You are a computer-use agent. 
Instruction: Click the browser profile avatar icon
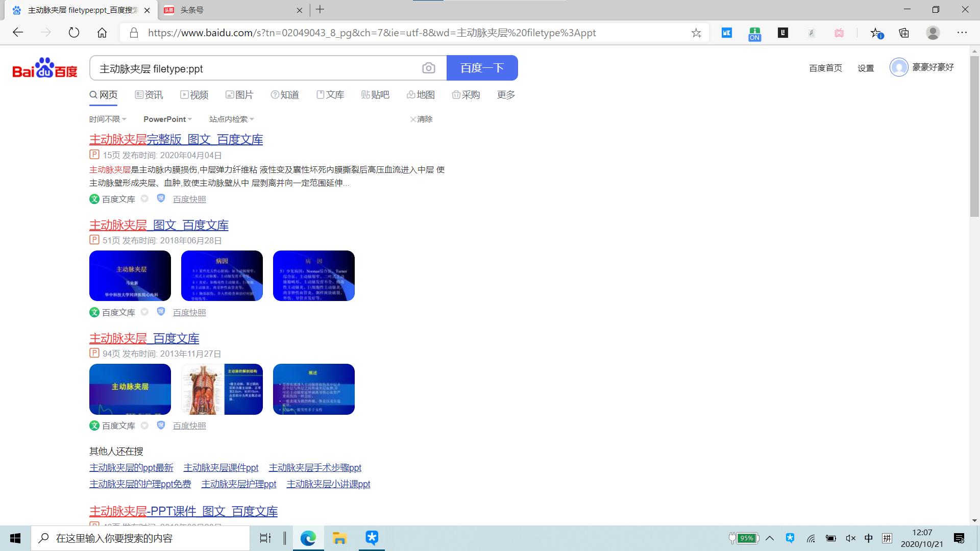(933, 33)
